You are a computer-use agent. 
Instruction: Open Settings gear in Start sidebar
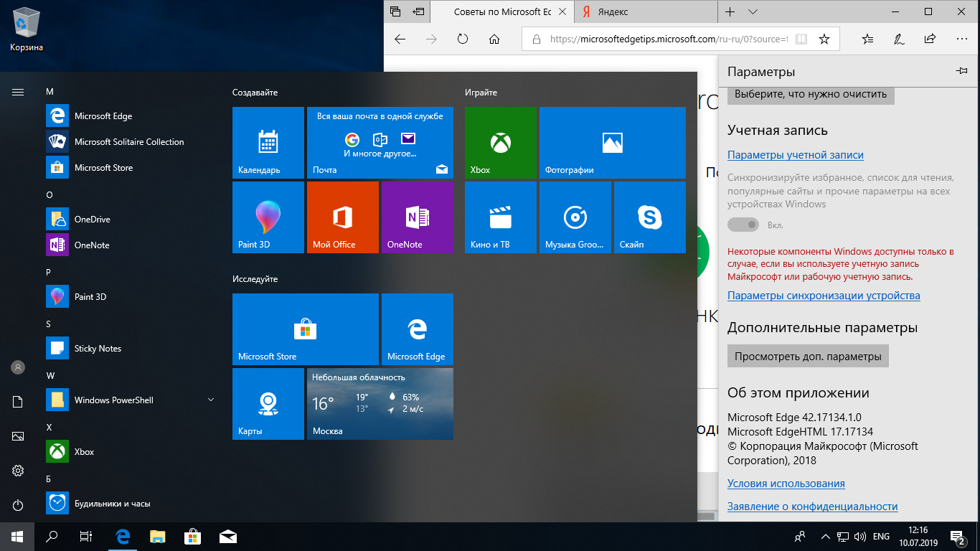pyautogui.click(x=18, y=471)
